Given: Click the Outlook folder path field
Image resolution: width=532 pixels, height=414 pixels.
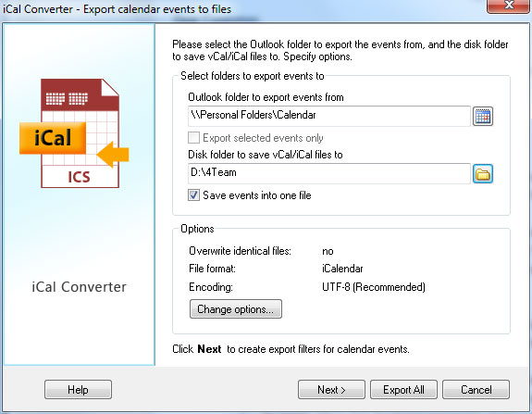Looking at the screenshot, I should [329, 116].
